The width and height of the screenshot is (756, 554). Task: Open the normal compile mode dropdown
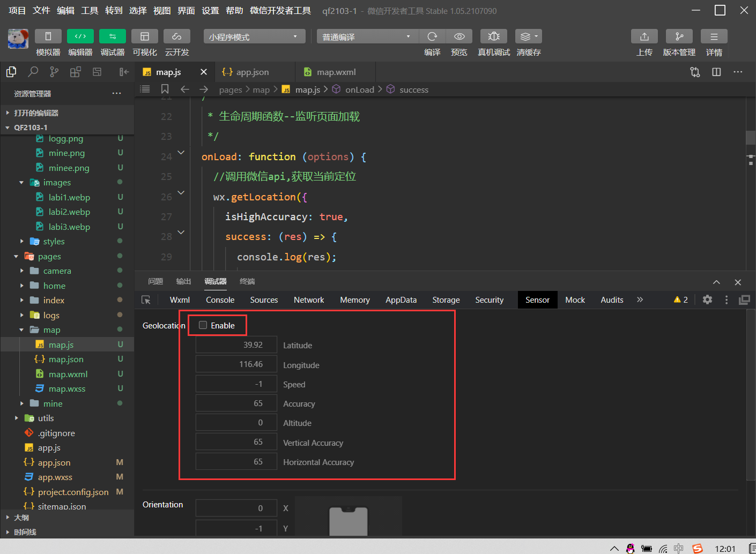tap(367, 36)
